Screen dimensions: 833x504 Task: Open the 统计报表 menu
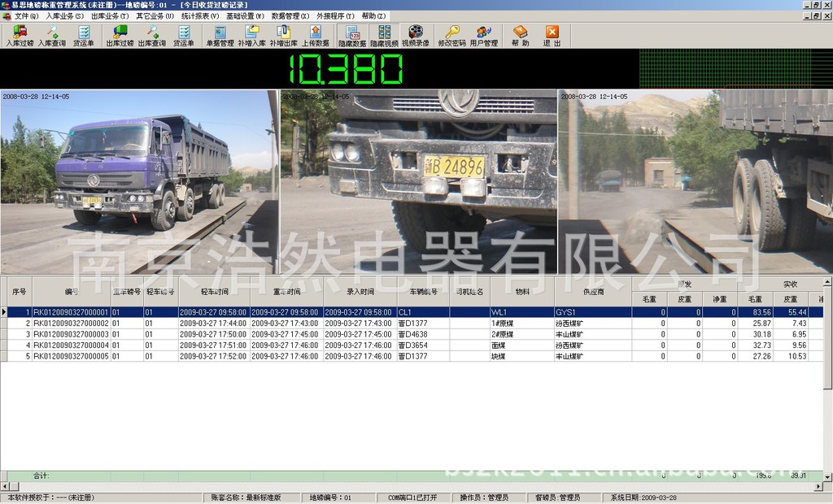coord(199,16)
